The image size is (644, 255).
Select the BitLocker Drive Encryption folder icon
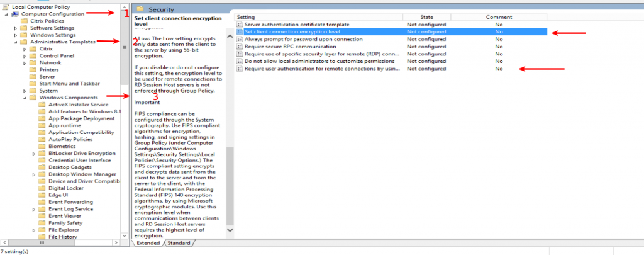point(42,153)
